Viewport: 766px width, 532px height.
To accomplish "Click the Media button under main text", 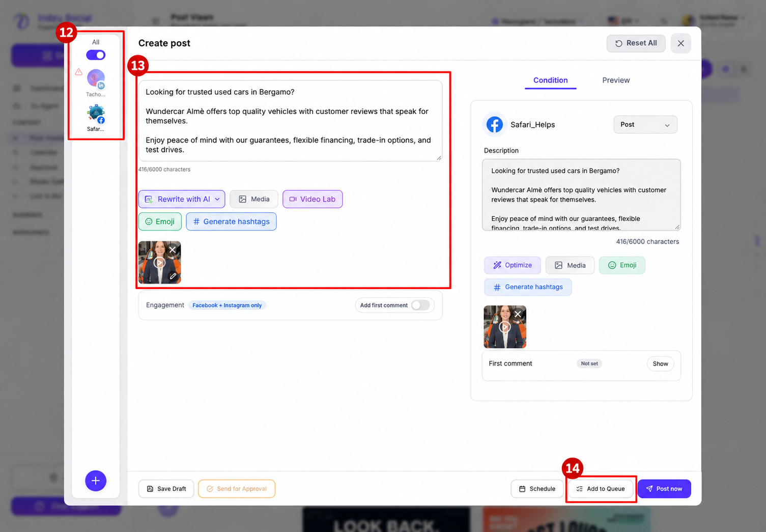I will click(254, 199).
